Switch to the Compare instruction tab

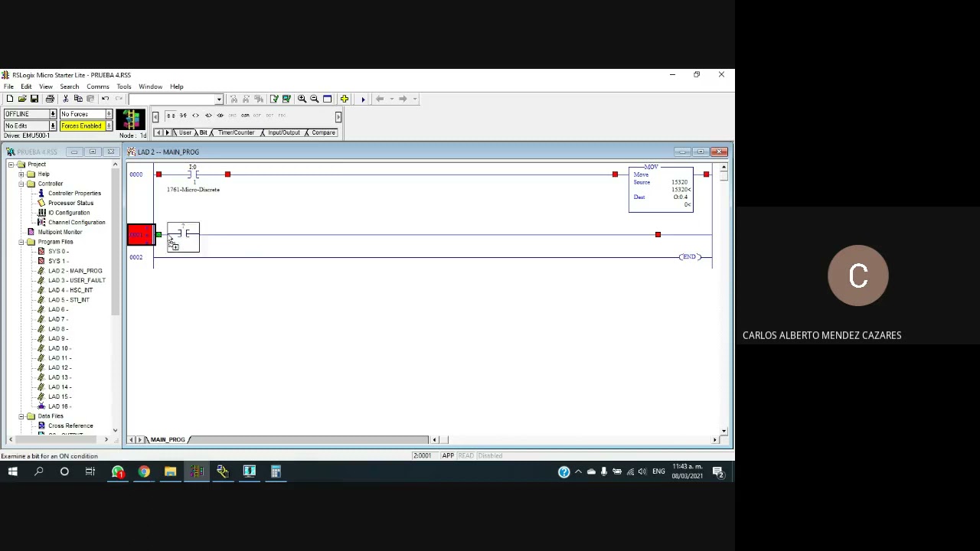(323, 133)
